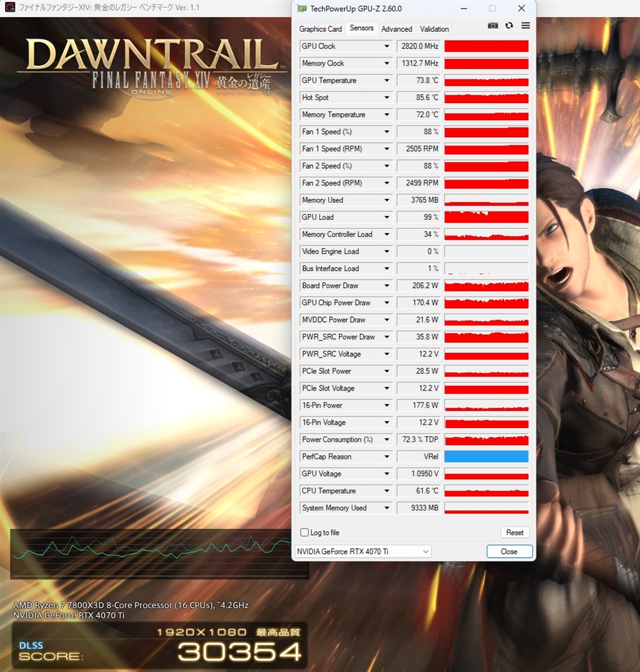Click the System Memory Used 9333 MB value

(x=419, y=508)
